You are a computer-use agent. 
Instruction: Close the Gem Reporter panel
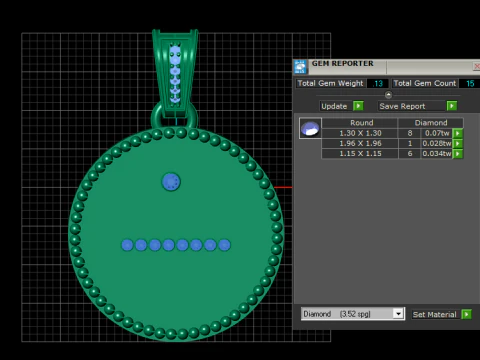(477, 66)
